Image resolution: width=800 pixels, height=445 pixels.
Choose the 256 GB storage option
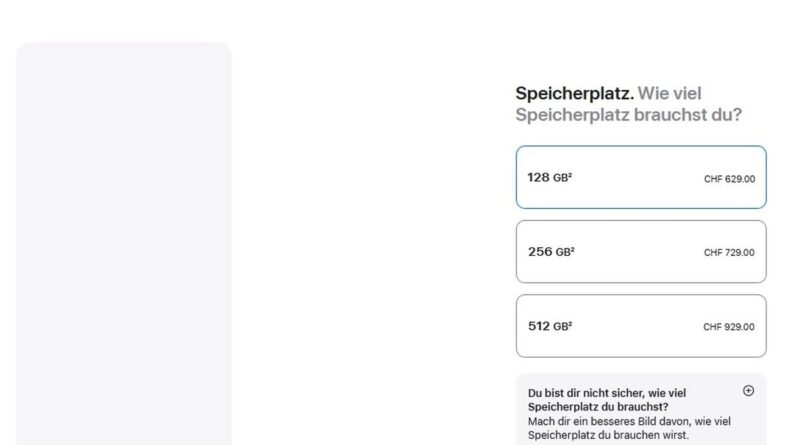[x=640, y=252]
